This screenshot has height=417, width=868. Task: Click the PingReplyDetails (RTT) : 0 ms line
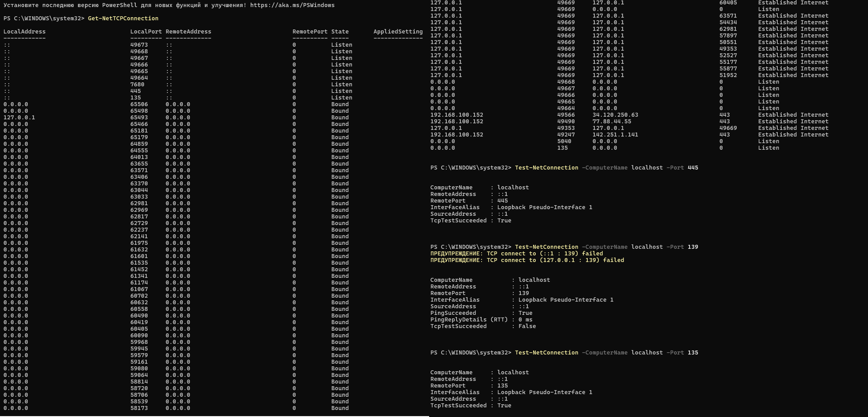click(482, 320)
